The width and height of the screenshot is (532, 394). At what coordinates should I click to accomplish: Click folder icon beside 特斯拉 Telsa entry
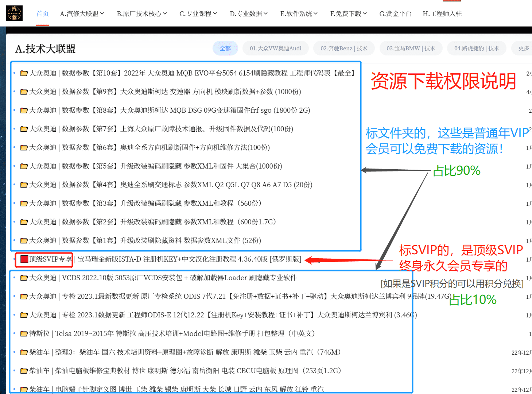click(24, 333)
